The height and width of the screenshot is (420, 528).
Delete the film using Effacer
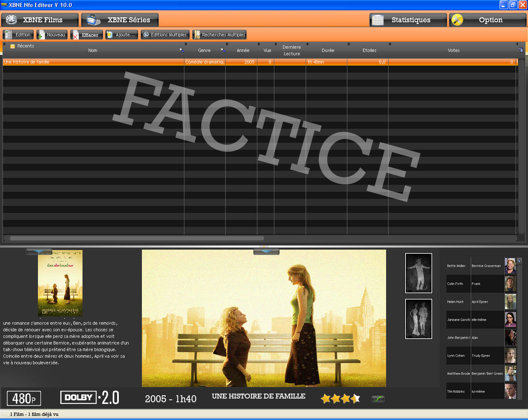(86, 35)
